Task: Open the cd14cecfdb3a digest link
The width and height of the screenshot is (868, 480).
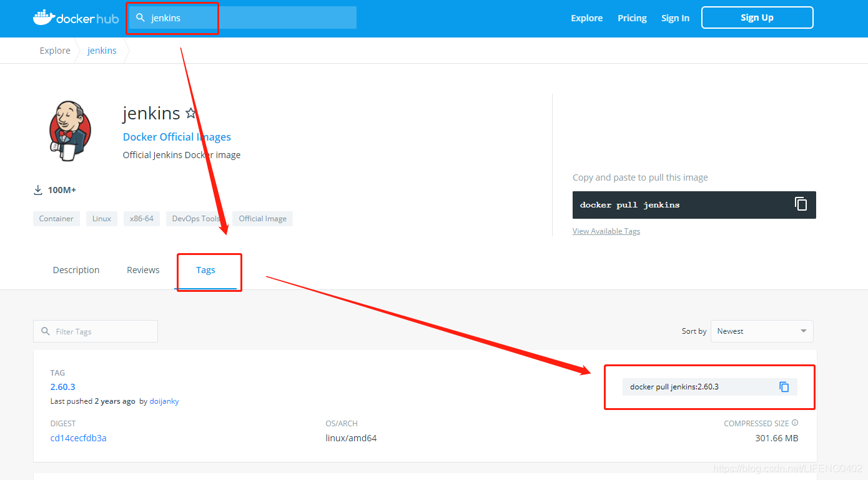Action: pos(79,438)
